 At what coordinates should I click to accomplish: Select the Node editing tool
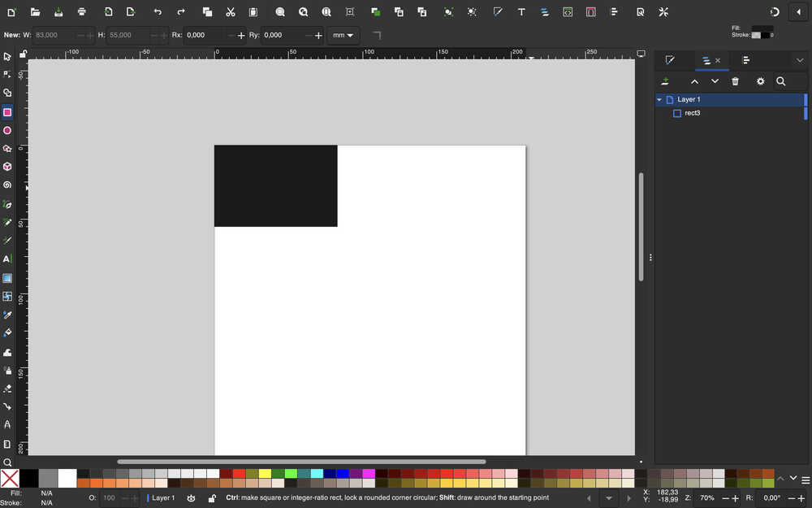pyautogui.click(x=7, y=75)
